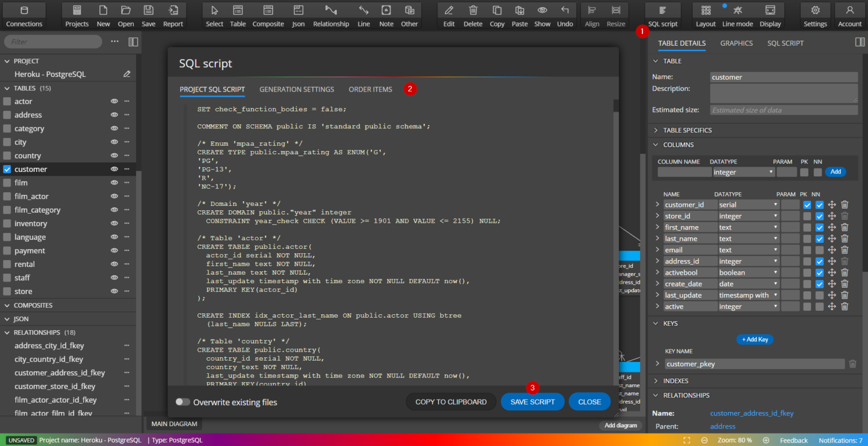
Task: Open the Connections panel
Action: (x=24, y=15)
